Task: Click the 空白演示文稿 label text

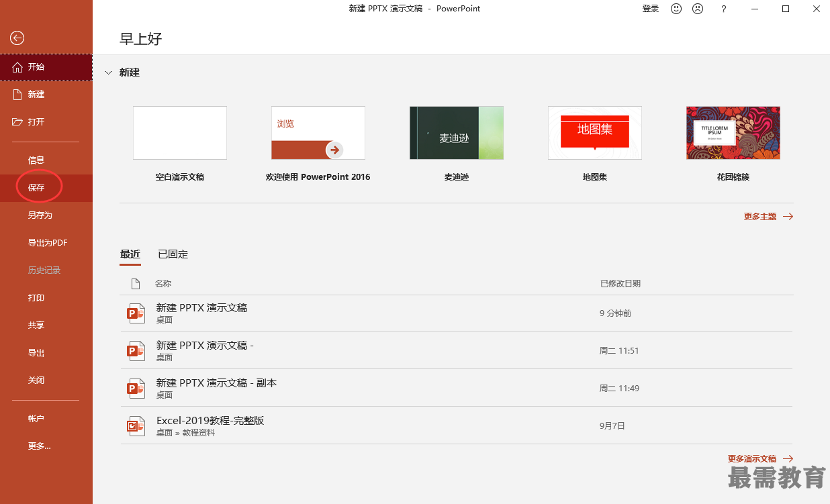Action: point(180,177)
